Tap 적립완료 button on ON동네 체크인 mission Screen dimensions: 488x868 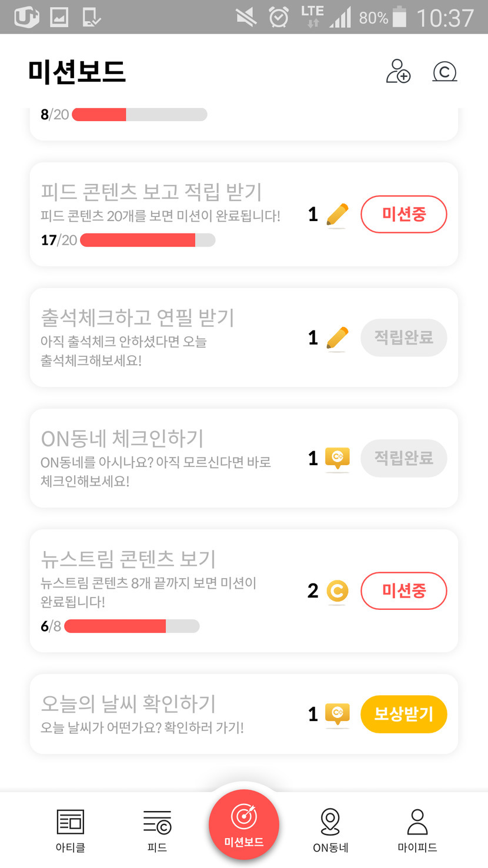[x=403, y=458]
